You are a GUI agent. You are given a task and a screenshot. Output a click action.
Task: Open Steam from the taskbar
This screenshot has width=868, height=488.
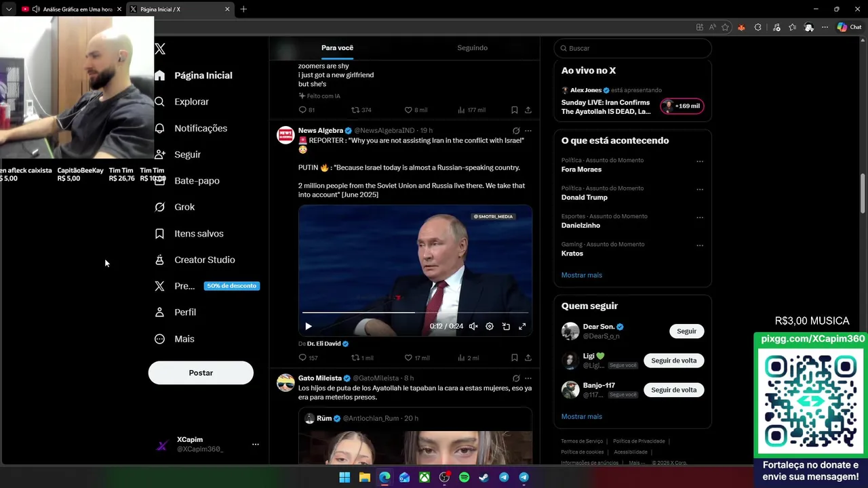pos(484,477)
